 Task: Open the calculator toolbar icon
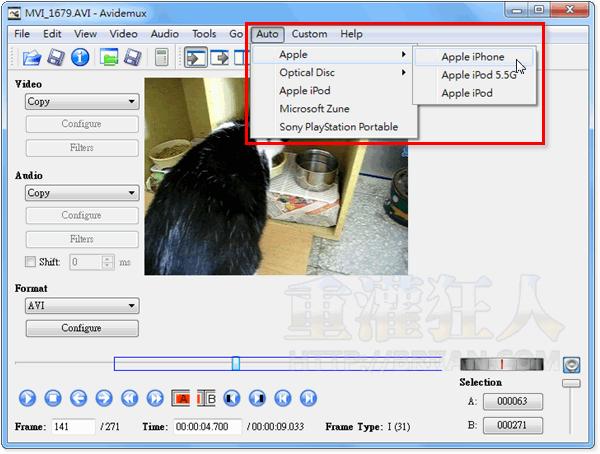point(161,58)
